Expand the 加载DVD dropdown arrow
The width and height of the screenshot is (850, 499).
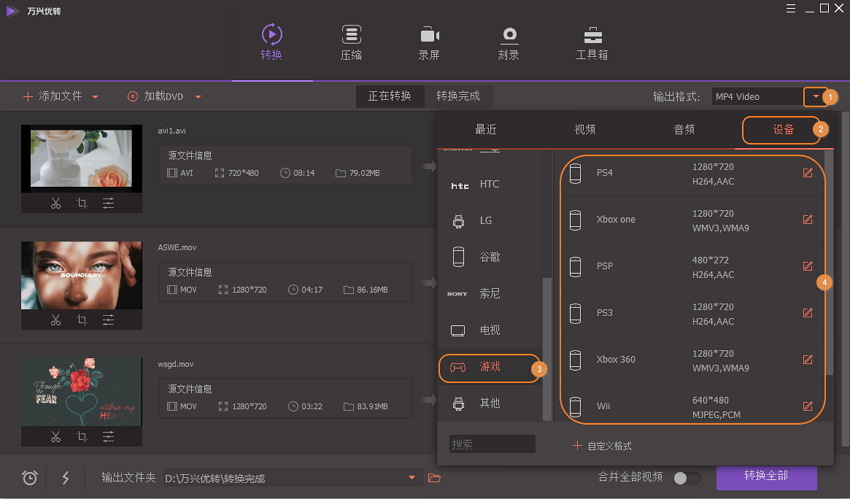click(x=198, y=97)
